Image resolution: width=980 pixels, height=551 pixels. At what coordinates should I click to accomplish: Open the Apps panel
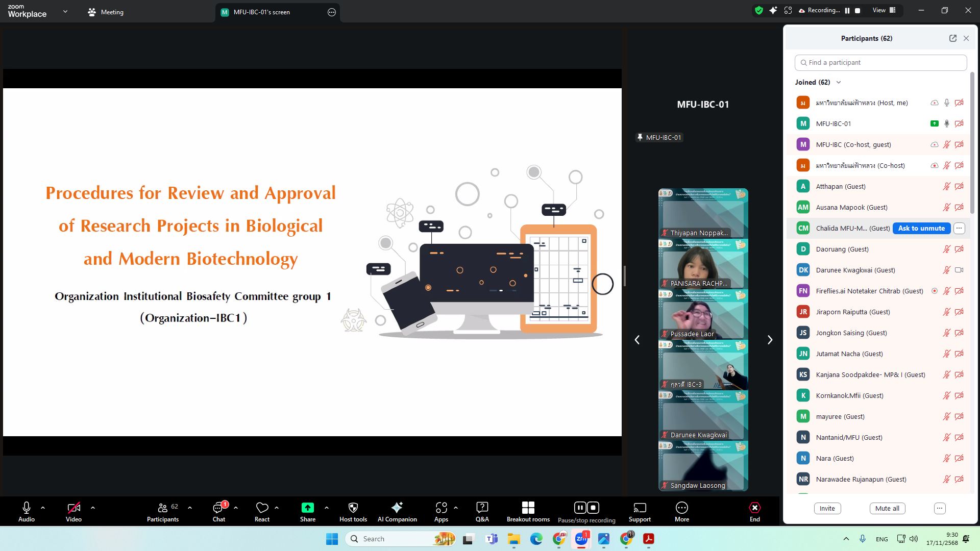tap(441, 511)
